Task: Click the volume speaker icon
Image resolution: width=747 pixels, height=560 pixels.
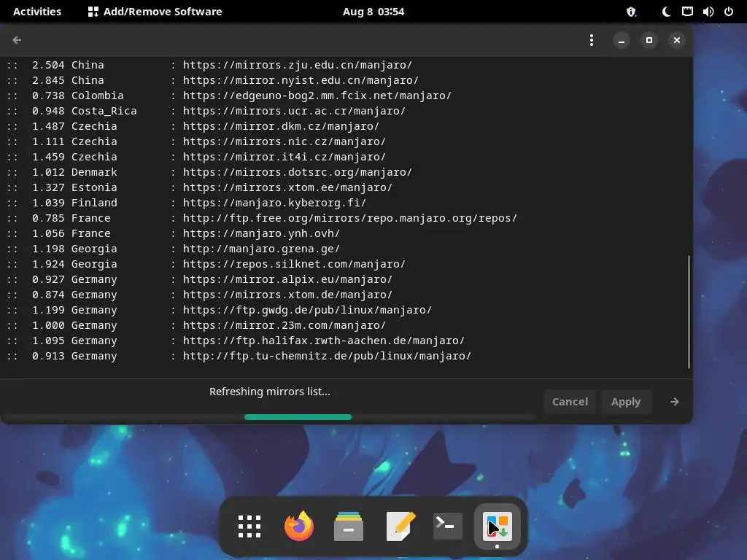Action: pyautogui.click(x=708, y=12)
